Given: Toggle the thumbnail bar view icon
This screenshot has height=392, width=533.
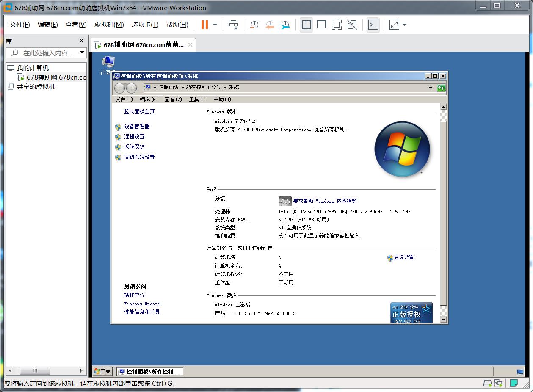Looking at the screenshot, I should coord(321,25).
